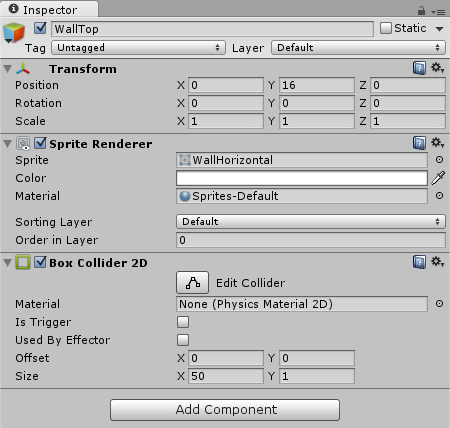Click the Transform component title

(83, 69)
